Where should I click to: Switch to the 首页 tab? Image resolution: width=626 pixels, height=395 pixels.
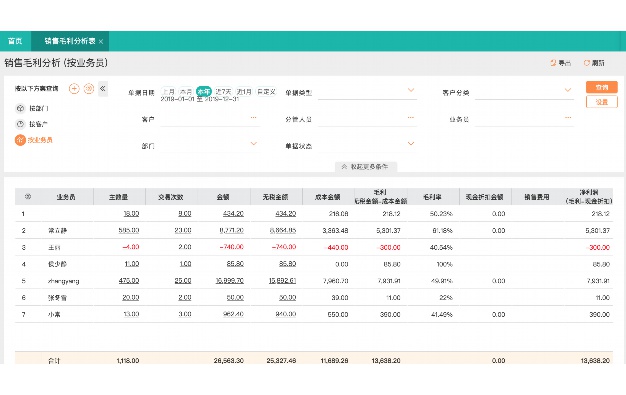pos(15,41)
